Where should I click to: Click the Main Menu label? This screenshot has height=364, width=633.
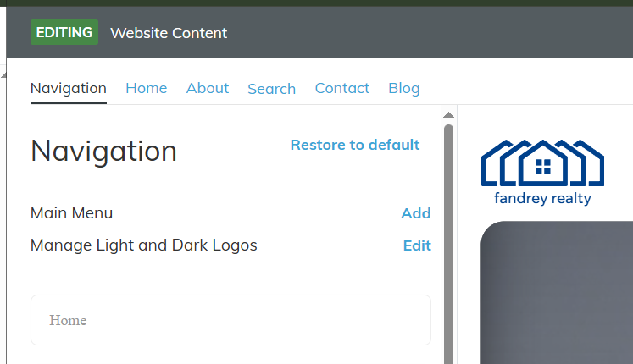[72, 213]
